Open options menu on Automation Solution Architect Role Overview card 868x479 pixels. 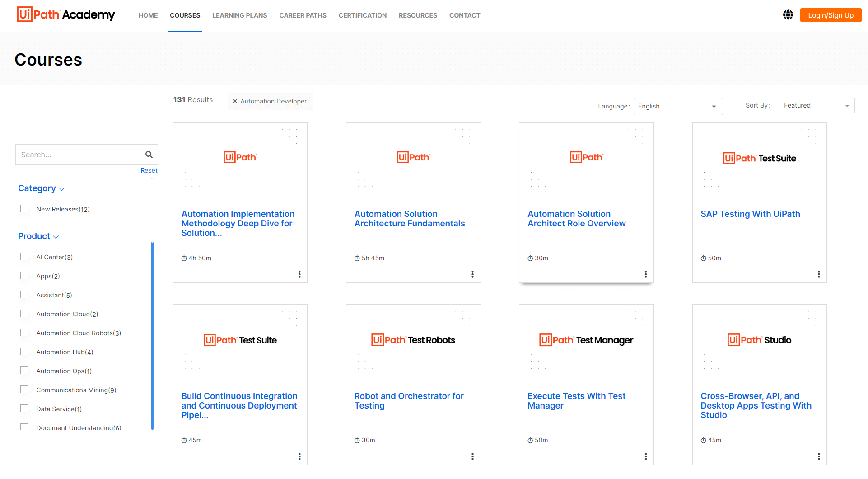[x=646, y=274]
